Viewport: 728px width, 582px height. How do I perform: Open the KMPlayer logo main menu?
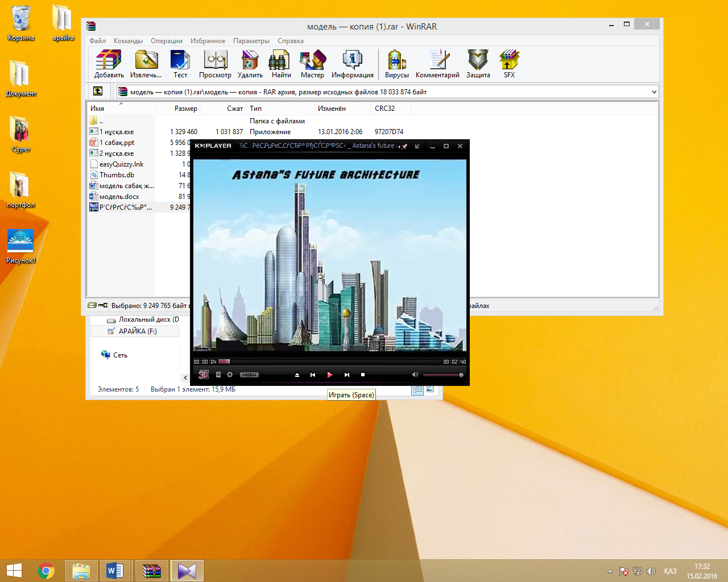[x=213, y=146]
